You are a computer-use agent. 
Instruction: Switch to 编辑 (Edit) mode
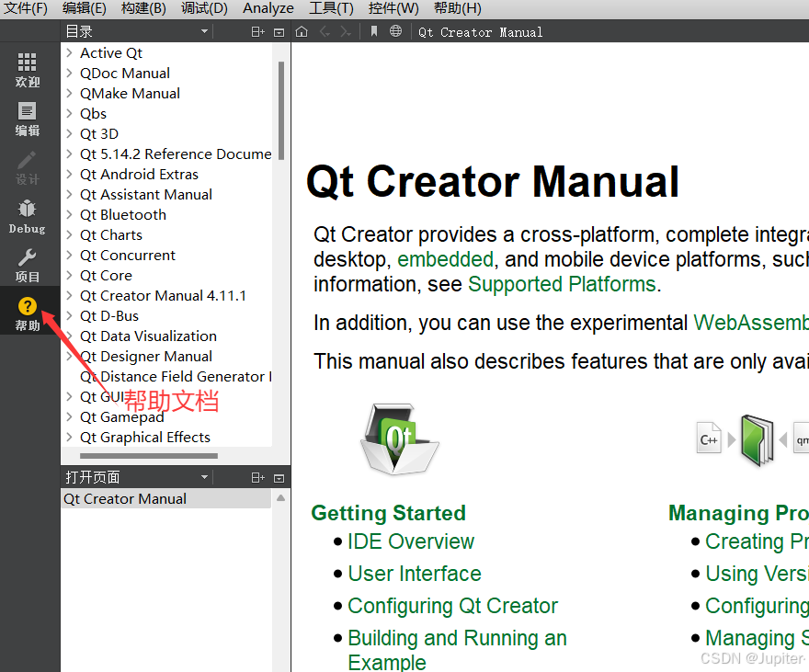point(27,119)
